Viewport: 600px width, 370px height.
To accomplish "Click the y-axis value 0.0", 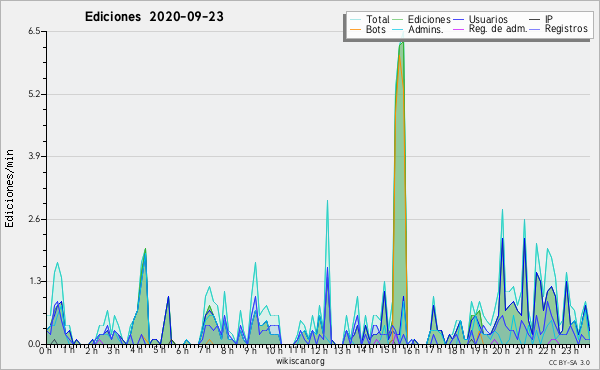I will pos(34,344).
